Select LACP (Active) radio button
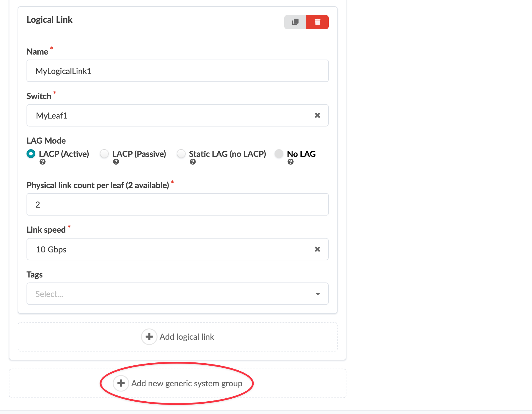This screenshot has height=414, width=532. (31, 154)
